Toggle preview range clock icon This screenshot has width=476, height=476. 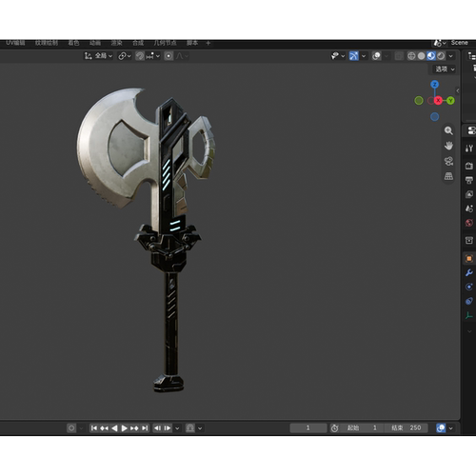pos(334,428)
